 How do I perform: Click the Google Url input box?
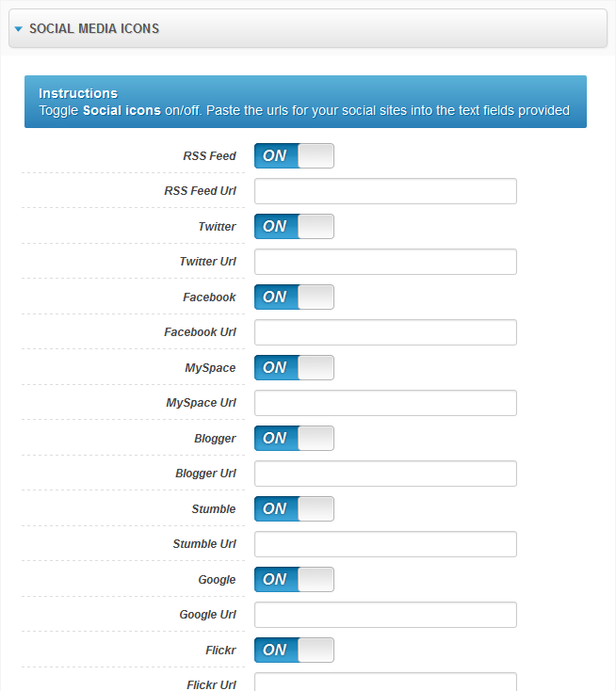[x=385, y=615]
